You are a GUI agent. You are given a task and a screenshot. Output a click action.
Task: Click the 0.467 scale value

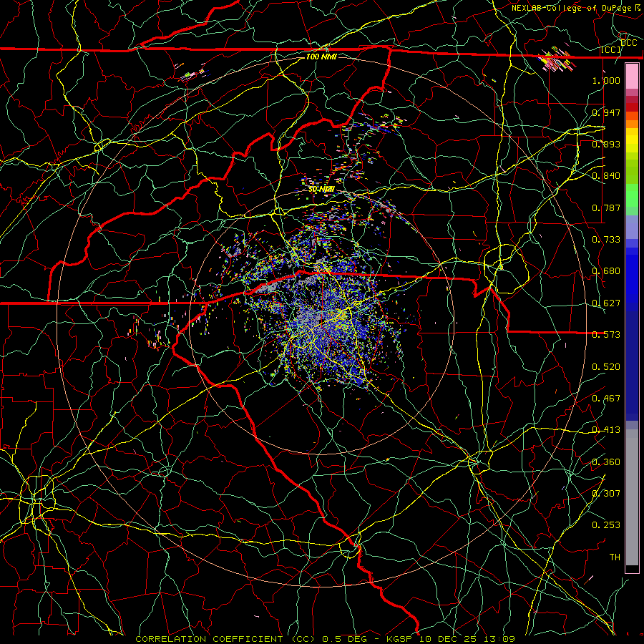pyautogui.click(x=606, y=399)
